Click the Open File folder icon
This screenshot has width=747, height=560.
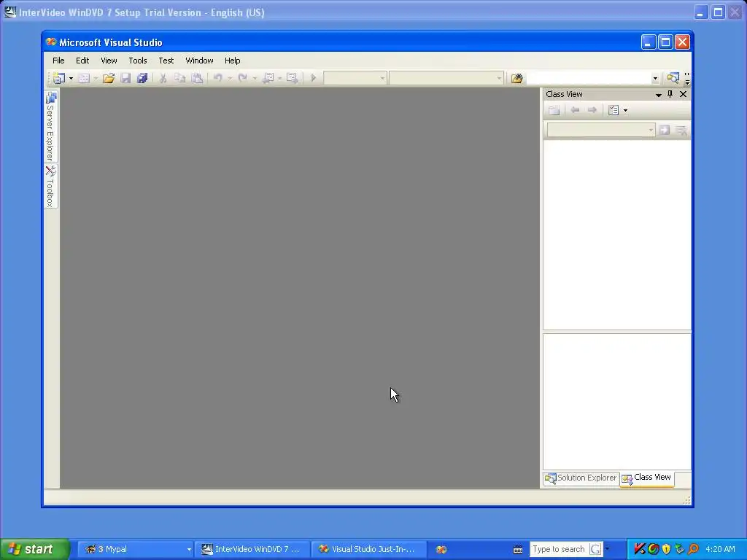tap(109, 78)
